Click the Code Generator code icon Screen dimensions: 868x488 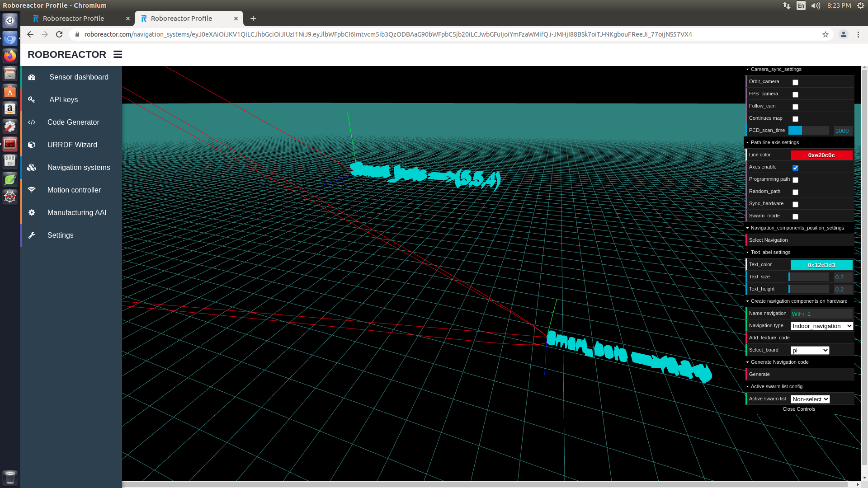[x=32, y=122]
